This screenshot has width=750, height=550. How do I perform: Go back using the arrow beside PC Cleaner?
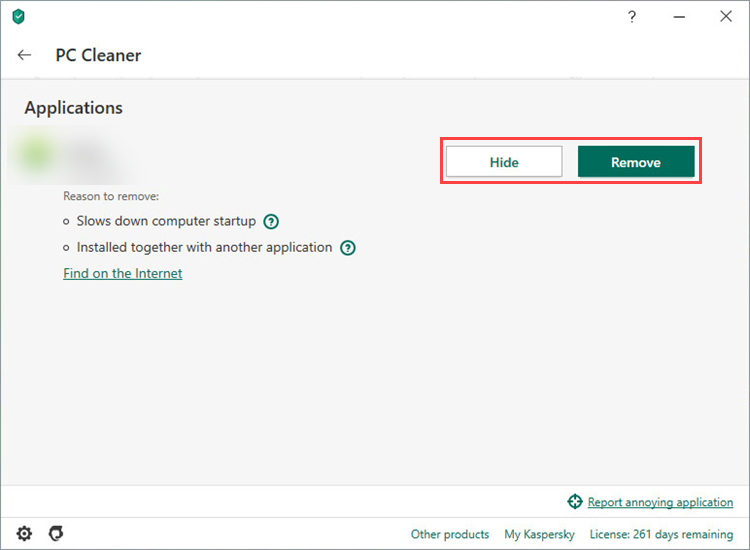point(25,55)
